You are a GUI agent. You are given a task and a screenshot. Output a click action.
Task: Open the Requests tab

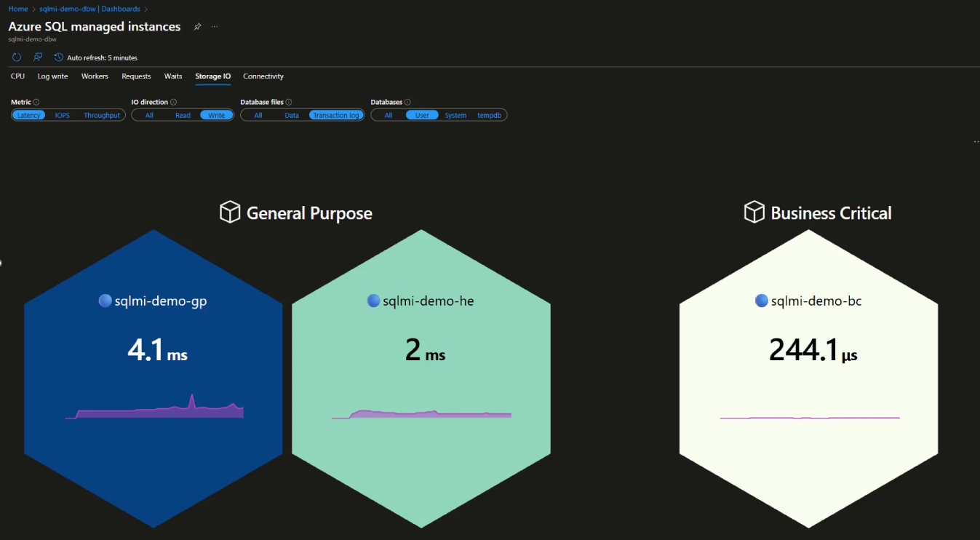[x=136, y=76]
